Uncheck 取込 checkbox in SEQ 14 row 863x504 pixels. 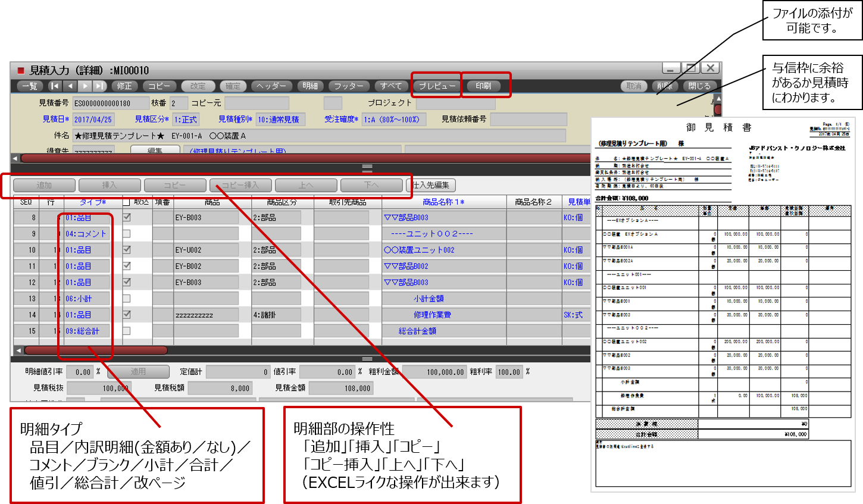point(126,314)
